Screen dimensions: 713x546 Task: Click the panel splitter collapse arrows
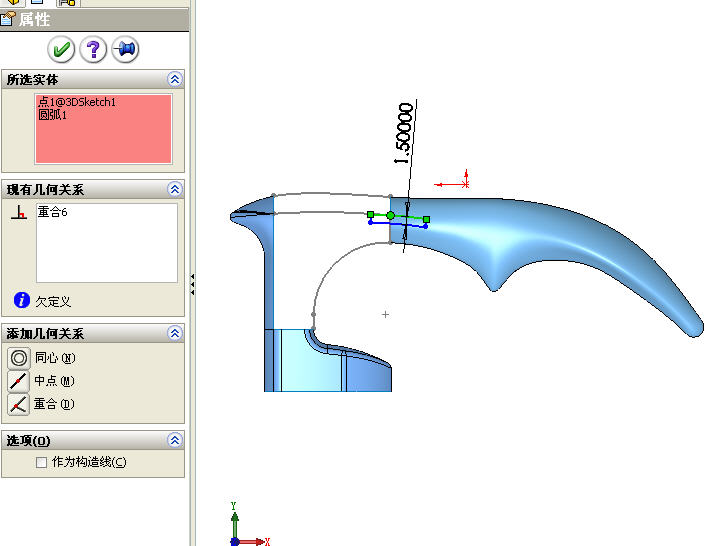click(192, 285)
